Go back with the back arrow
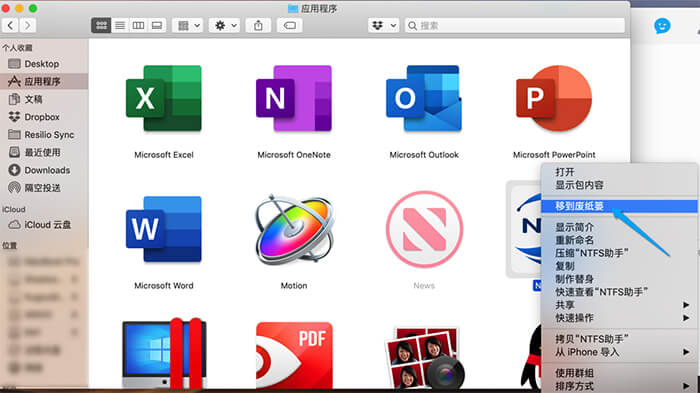Viewport: 700px width, 393px height. point(10,25)
